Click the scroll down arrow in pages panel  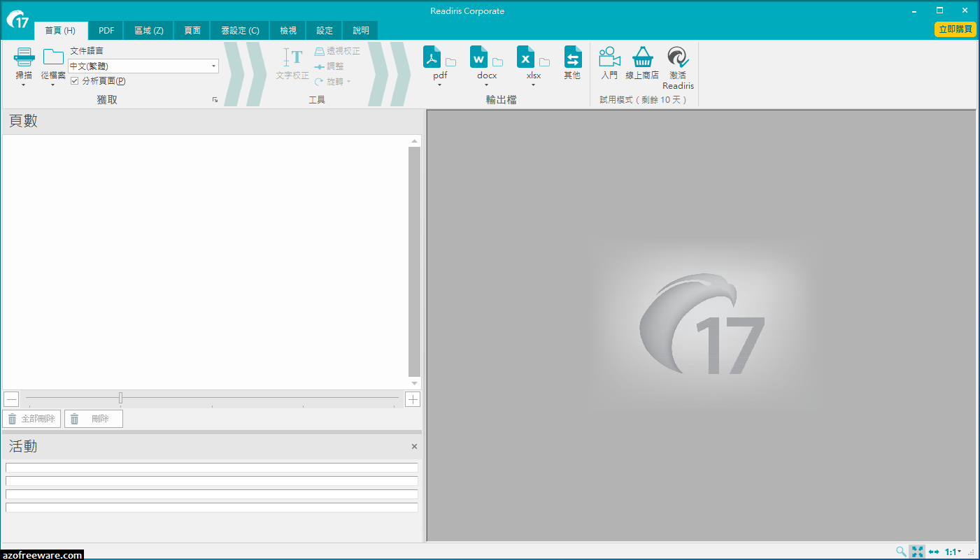pyautogui.click(x=414, y=383)
